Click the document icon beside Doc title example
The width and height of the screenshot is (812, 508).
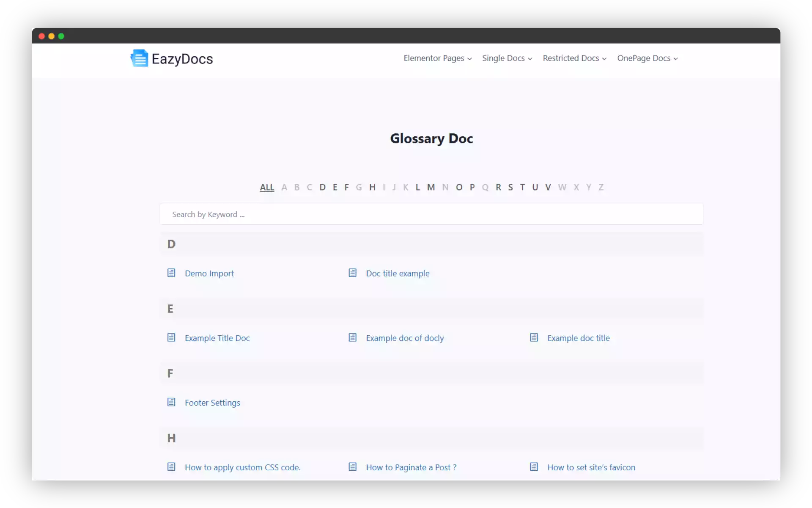coord(353,273)
